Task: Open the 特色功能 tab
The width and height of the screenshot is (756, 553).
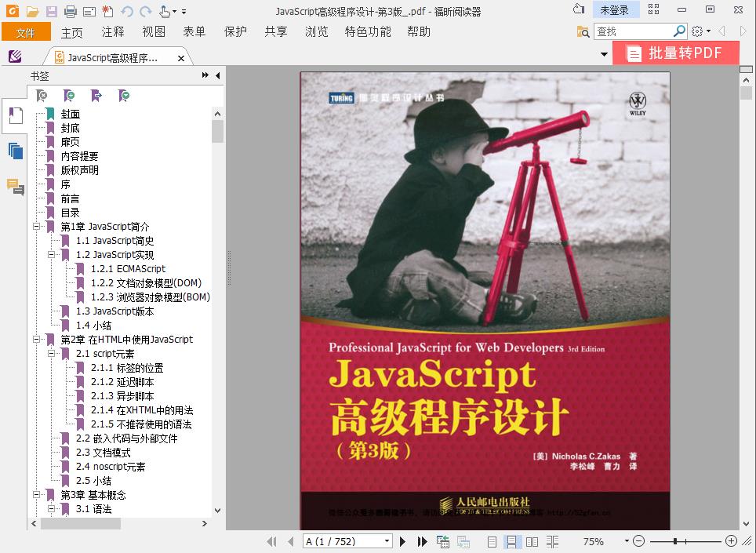Action: coord(368,32)
